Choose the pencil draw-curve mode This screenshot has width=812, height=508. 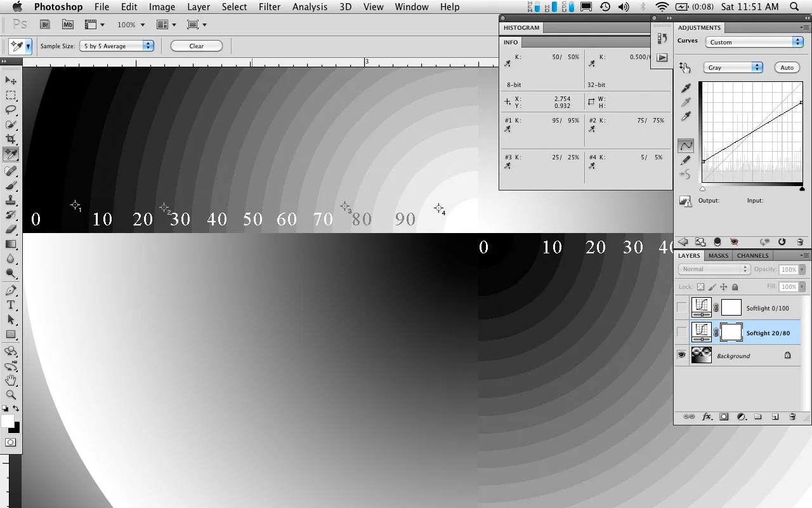pos(685,161)
